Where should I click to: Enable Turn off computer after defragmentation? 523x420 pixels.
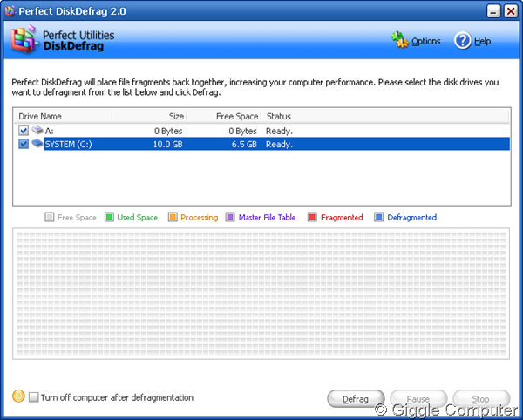[33, 397]
